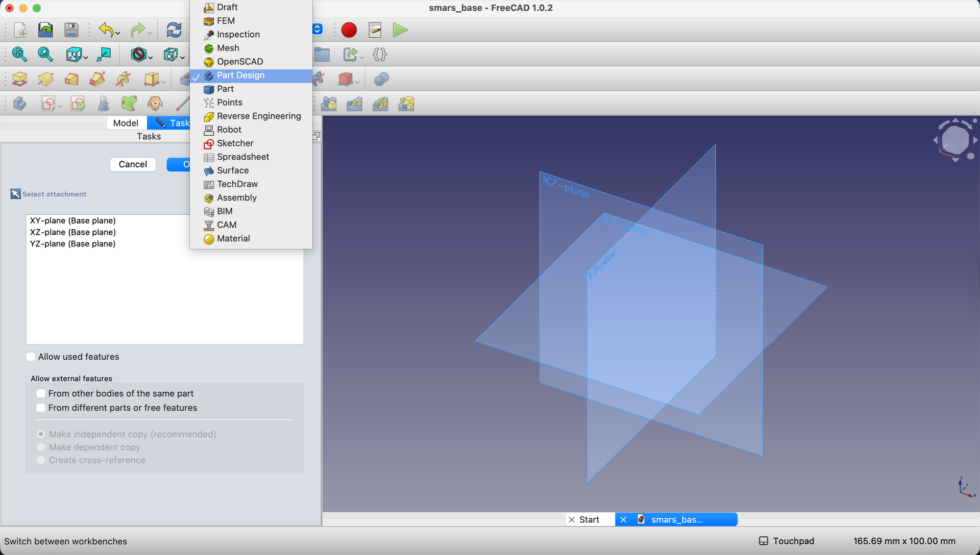
Task: Click the Revolution tool icon
Action: (45, 79)
